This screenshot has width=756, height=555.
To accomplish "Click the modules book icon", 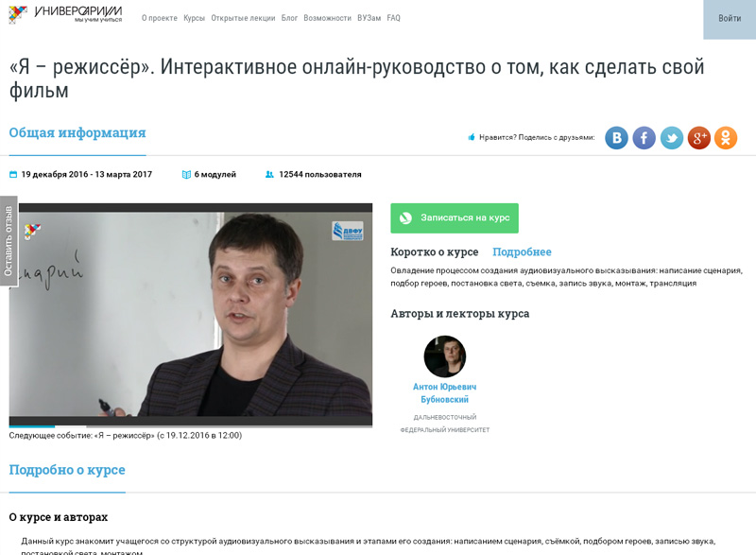I will pos(186,175).
